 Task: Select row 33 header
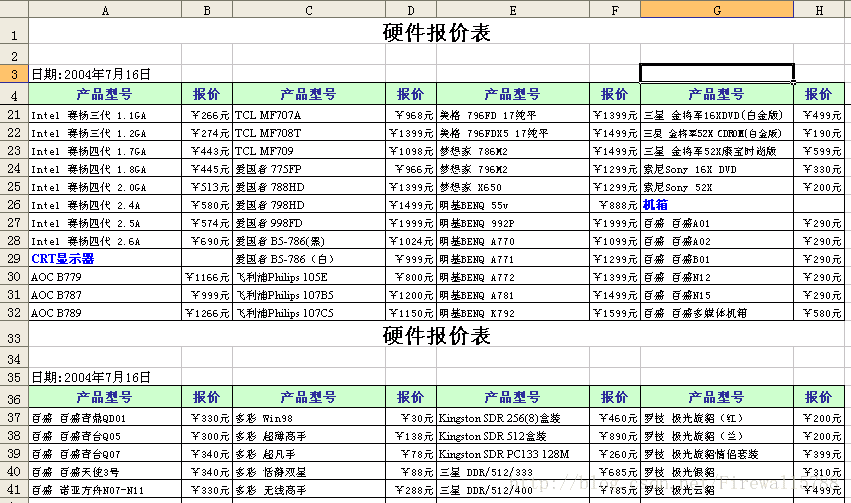coord(14,334)
